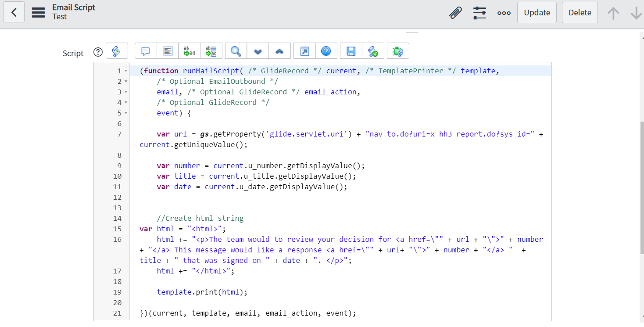Click the save floppy disk icon
The height and width of the screenshot is (327, 644).
(x=351, y=51)
